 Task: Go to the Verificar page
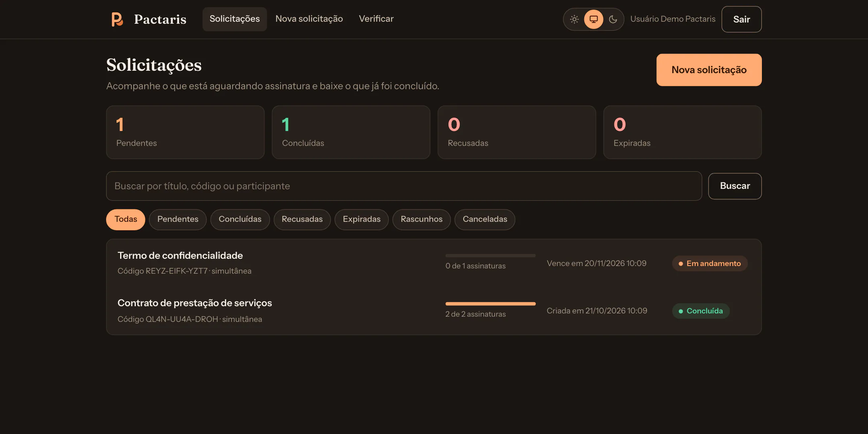[376, 19]
